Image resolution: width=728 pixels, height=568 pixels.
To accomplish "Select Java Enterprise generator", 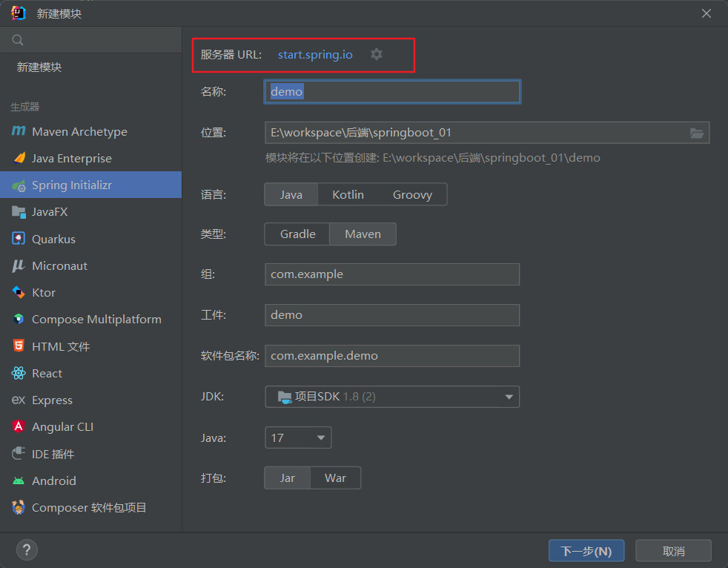I will [x=91, y=159].
